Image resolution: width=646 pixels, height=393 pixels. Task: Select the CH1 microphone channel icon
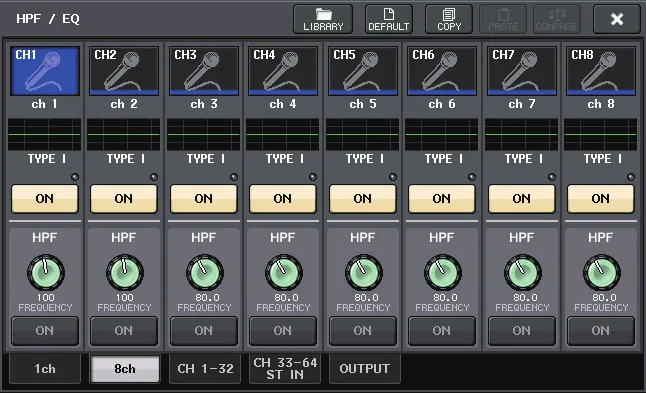tap(44, 71)
